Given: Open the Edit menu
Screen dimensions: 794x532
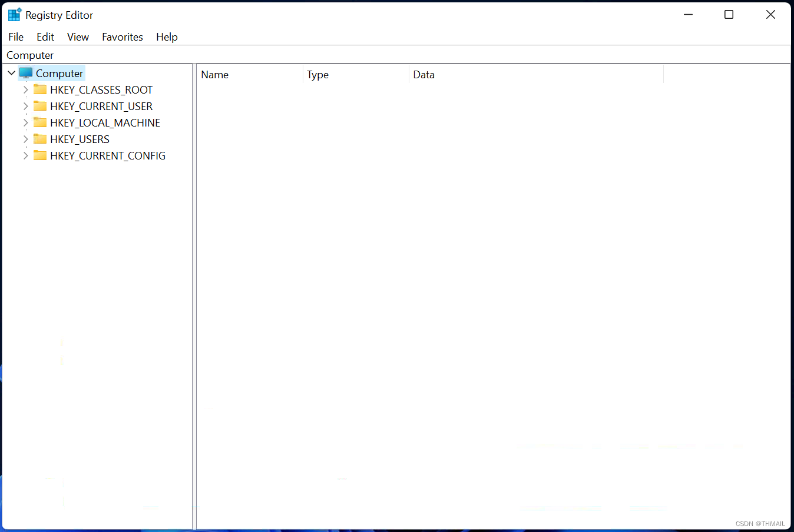Looking at the screenshot, I should (45, 36).
